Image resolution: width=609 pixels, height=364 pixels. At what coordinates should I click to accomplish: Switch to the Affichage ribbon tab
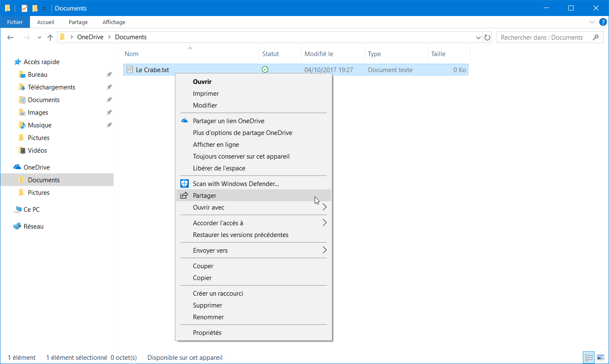tap(114, 22)
